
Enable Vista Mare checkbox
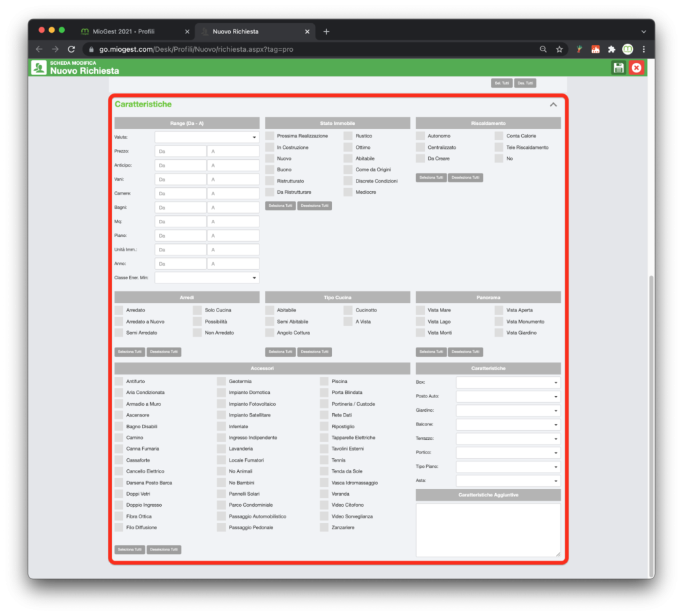coord(420,310)
